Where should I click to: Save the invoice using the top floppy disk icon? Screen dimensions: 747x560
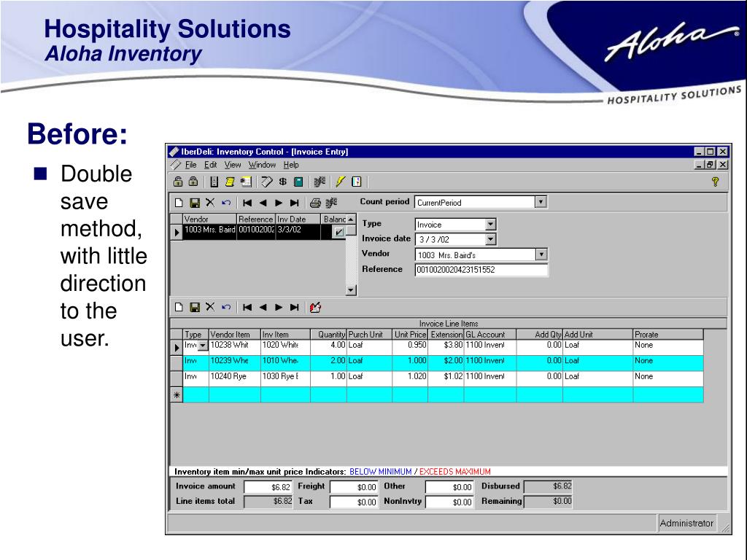(x=194, y=203)
